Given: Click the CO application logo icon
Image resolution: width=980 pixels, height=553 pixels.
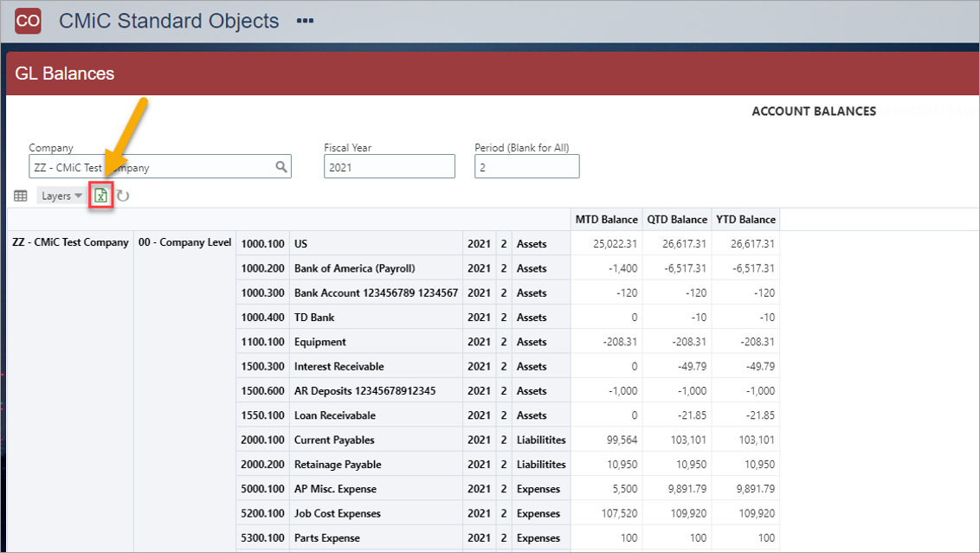Looking at the screenshot, I should (x=28, y=21).
